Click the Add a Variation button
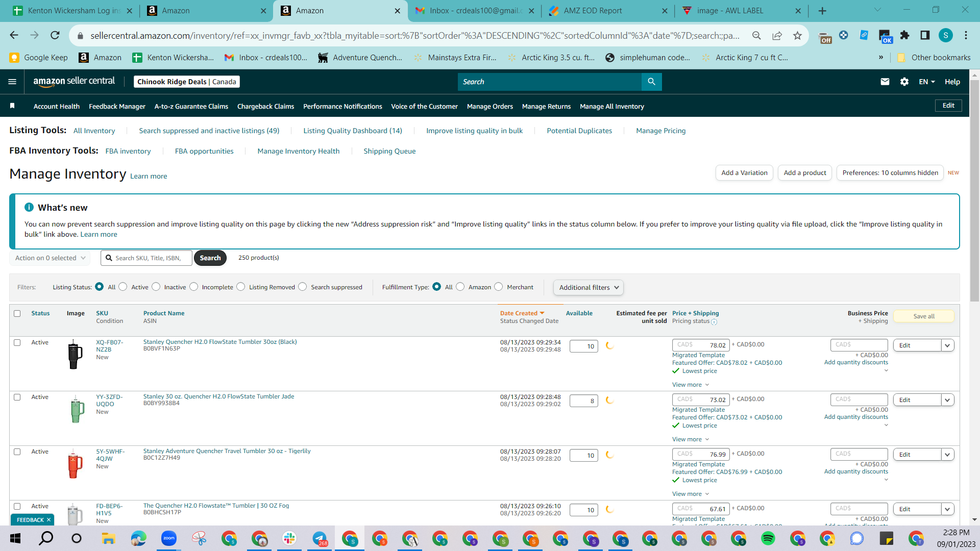The image size is (980, 551). 744,173
